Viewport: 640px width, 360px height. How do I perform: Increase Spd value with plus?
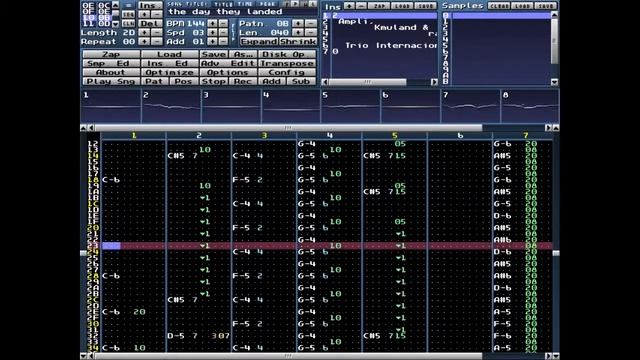[212, 33]
